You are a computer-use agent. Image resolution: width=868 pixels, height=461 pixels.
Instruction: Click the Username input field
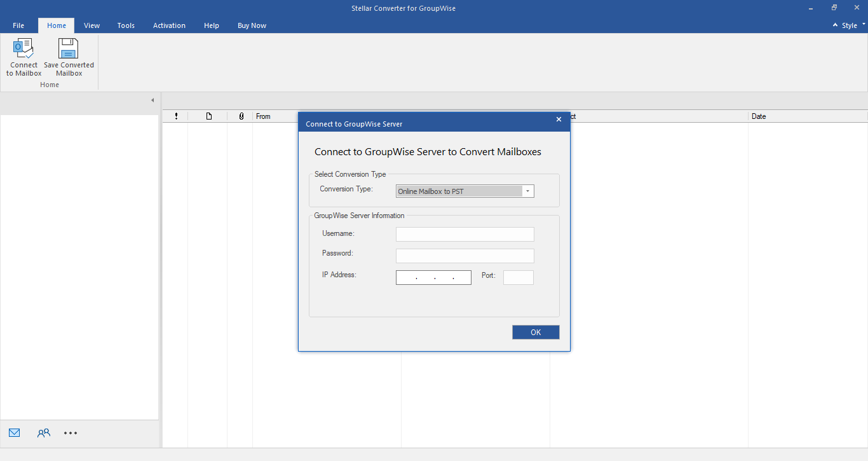465,234
